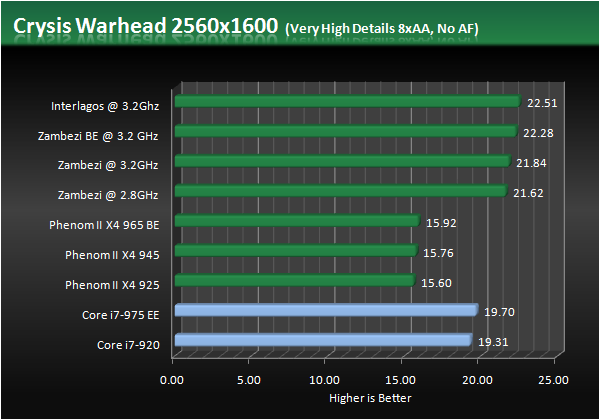Select the '15.00' axis tick label
This screenshot has height=420, width=600.
[x=401, y=380]
